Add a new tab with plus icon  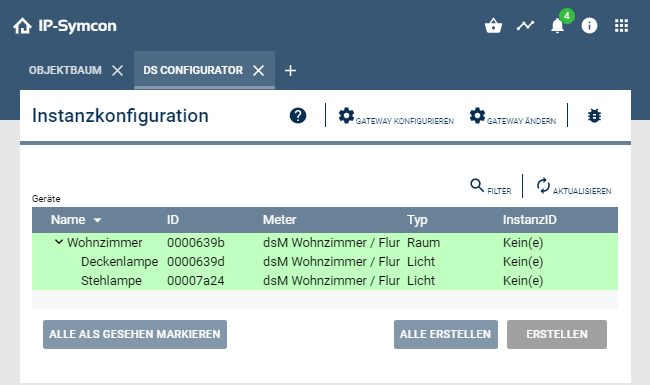pos(290,70)
